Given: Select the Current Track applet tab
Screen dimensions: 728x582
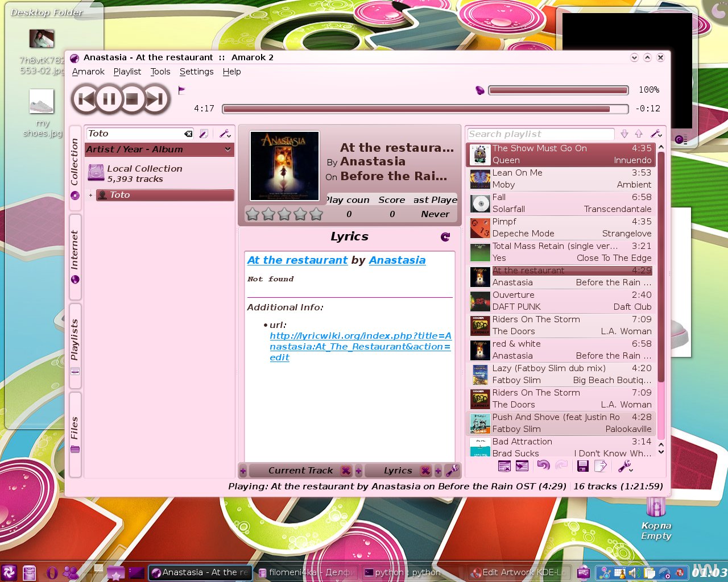Looking at the screenshot, I should point(300,471).
